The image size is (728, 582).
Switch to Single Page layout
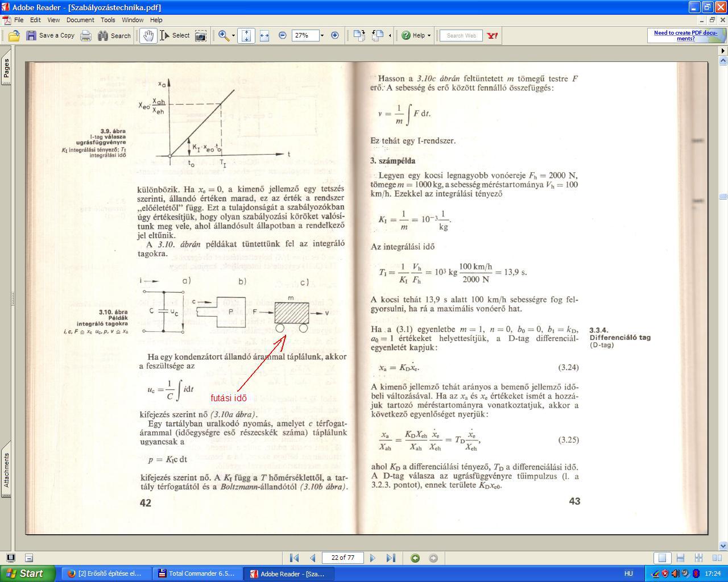click(x=661, y=558)
